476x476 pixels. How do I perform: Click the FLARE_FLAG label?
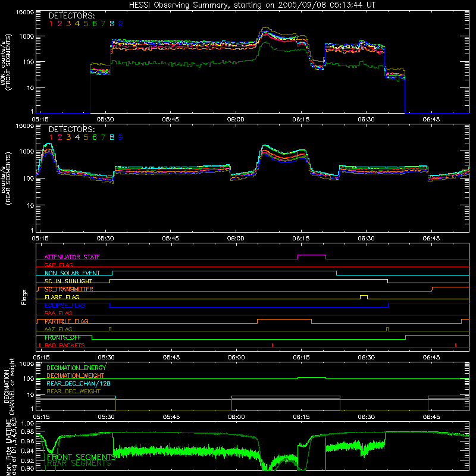point(62,297)
